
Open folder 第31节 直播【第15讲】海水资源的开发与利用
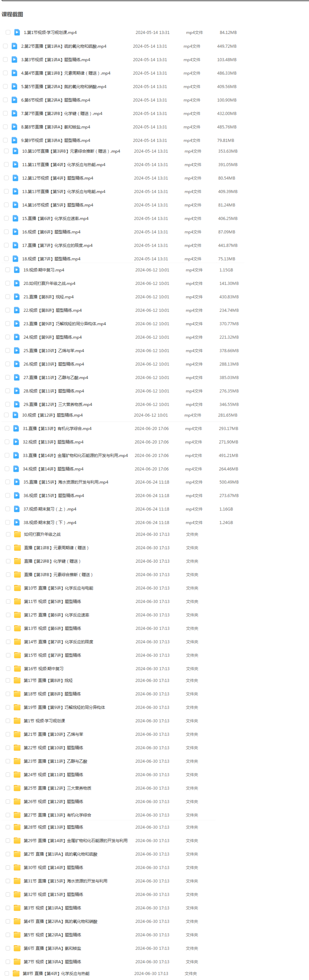coord(65,881)
